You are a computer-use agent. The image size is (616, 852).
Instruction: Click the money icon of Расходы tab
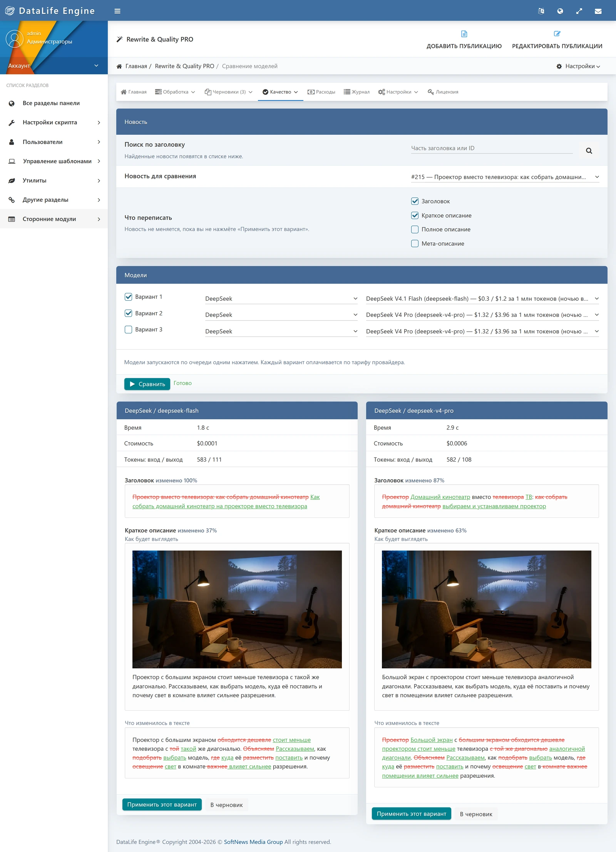click(x=311, y=92)
